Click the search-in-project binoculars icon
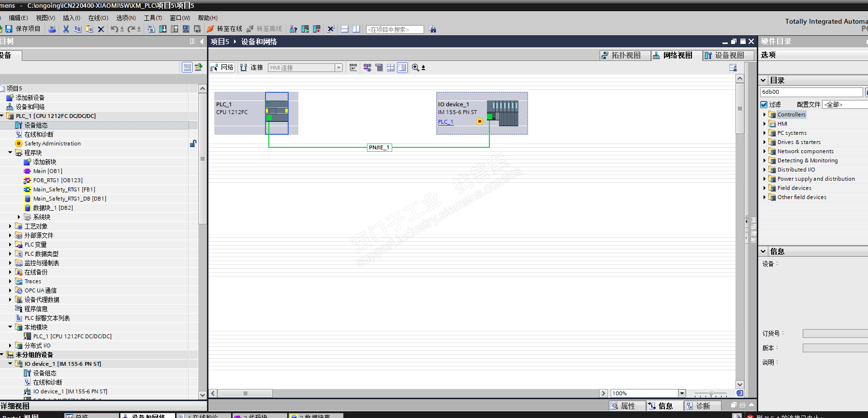The width and height of the screenshot is (868, 418). tap(432, 29)
